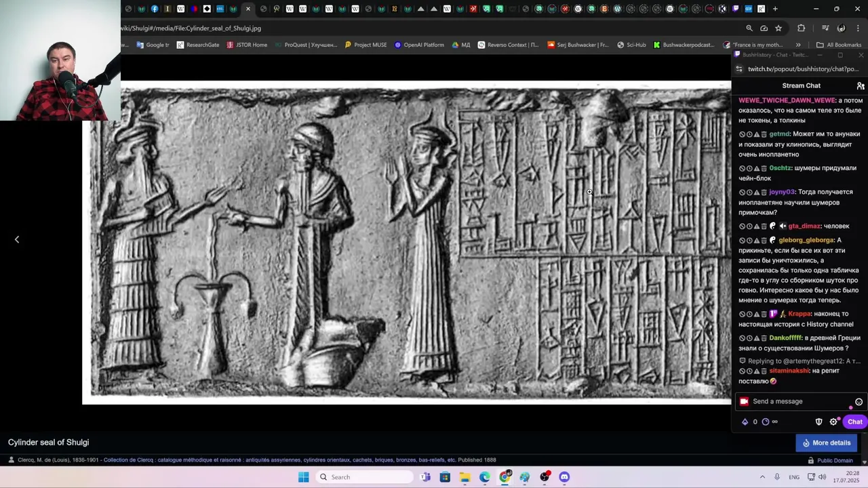Bookmark this page with star icon
868x488 pixels.
778,28
